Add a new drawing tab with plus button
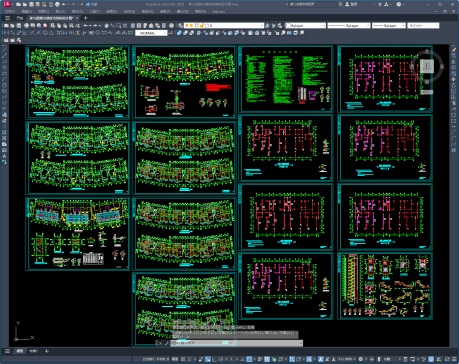This screenshot has height=364, width=459. tap(85, 18)
